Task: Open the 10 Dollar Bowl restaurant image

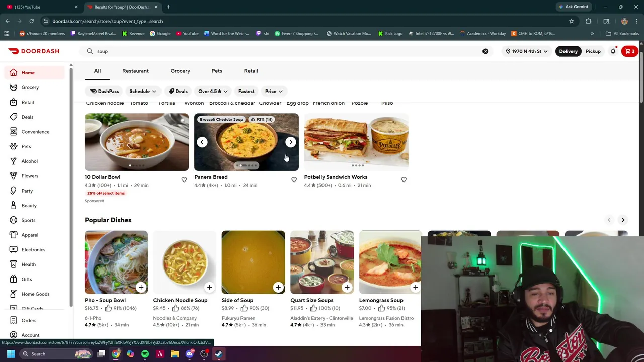Action: coord(136,142)
